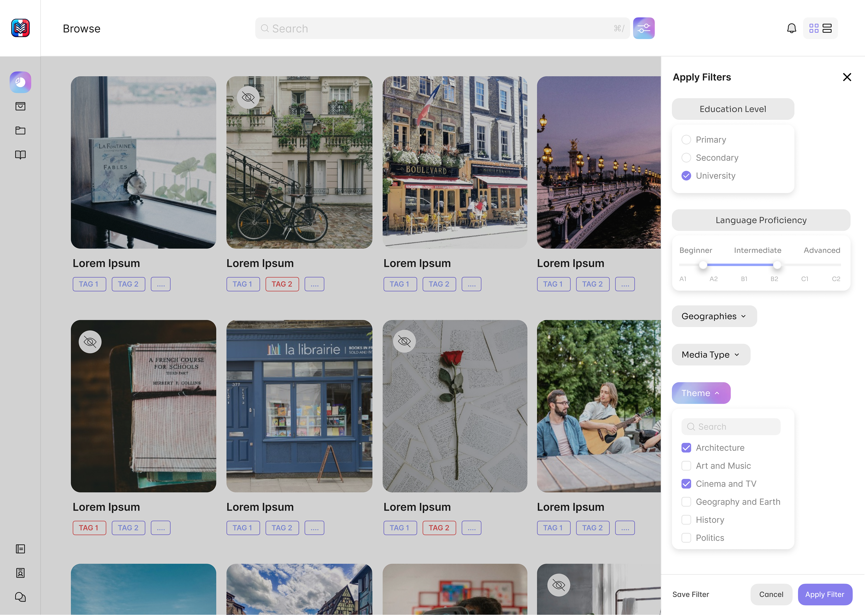Click the main Search field

pyautogui.click(x=442, y=28)
